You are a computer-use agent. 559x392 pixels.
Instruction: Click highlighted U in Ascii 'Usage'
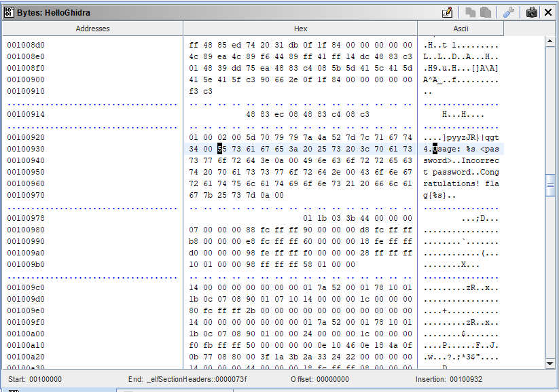pyautogui.click(x=435, y=149)
